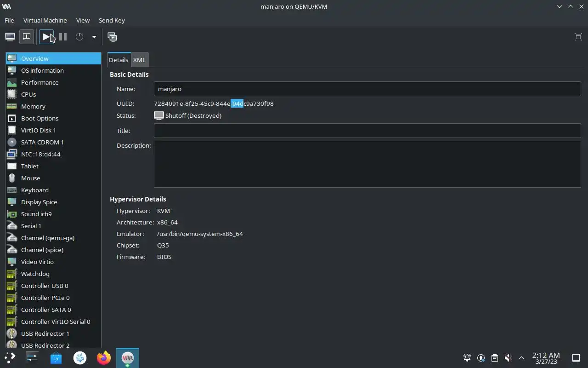Select the Details tab
588x368 pixels.
tap(119, 60)
